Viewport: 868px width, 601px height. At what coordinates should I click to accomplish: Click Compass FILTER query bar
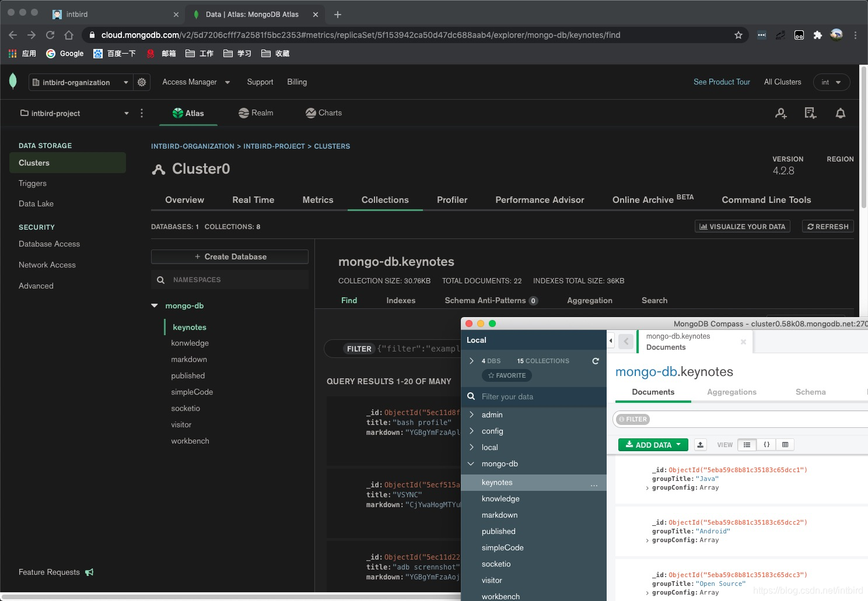pyautogui.click(x=741, y=419)
